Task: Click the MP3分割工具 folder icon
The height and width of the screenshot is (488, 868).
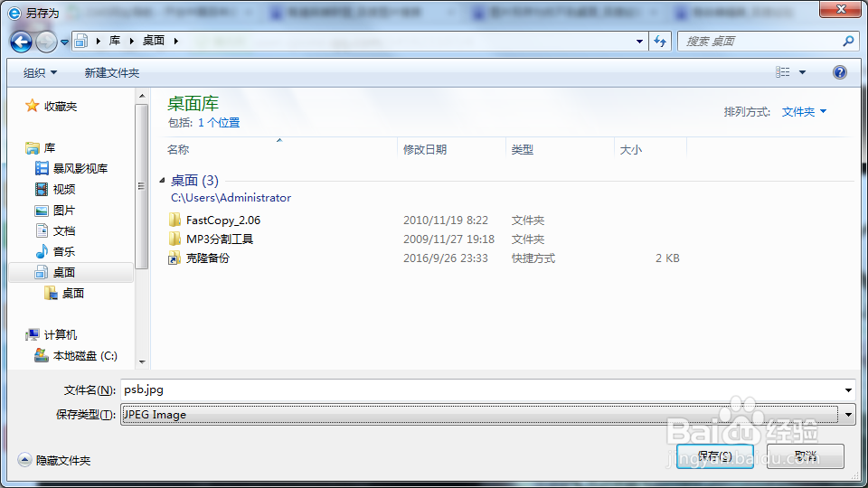Action: coord(175,239)
